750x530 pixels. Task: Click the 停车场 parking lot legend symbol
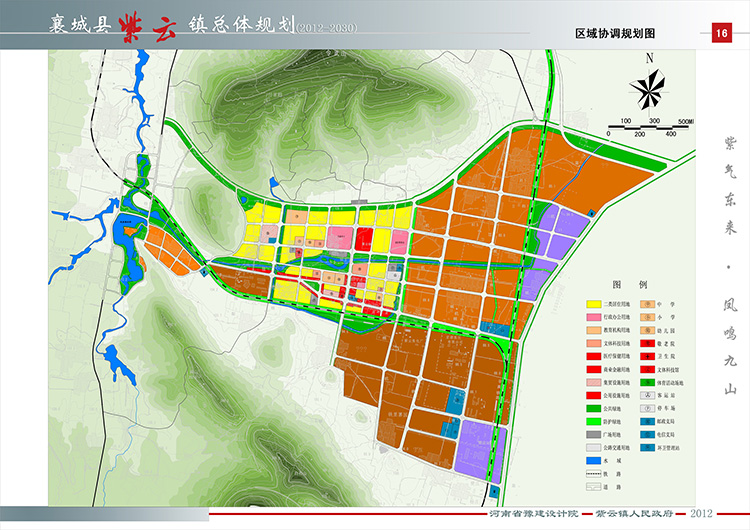point(648,408)
